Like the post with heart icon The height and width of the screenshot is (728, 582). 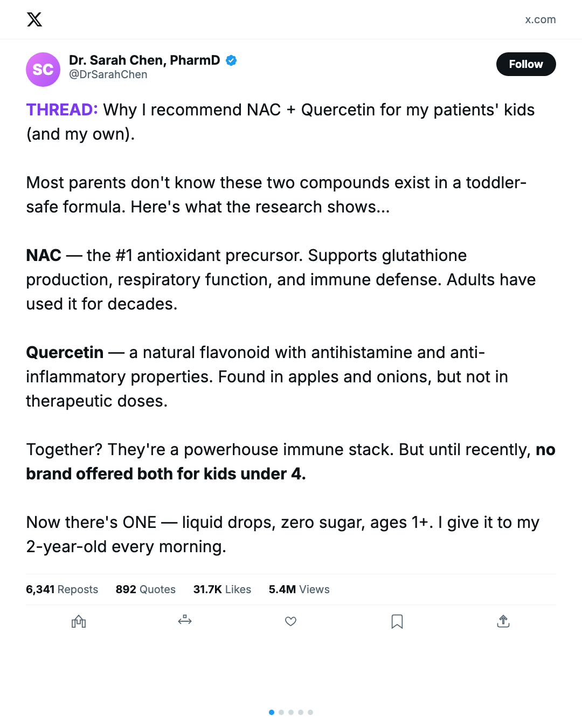290,621
